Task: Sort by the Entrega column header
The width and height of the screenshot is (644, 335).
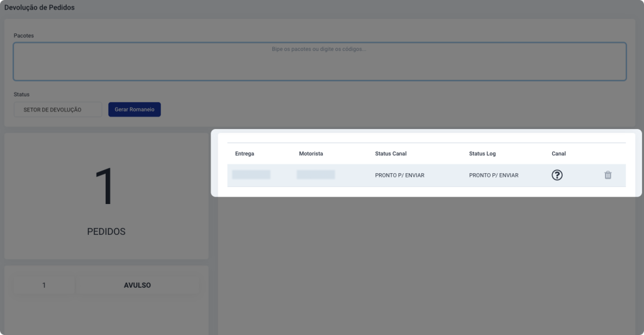Action: coord(245,154)
